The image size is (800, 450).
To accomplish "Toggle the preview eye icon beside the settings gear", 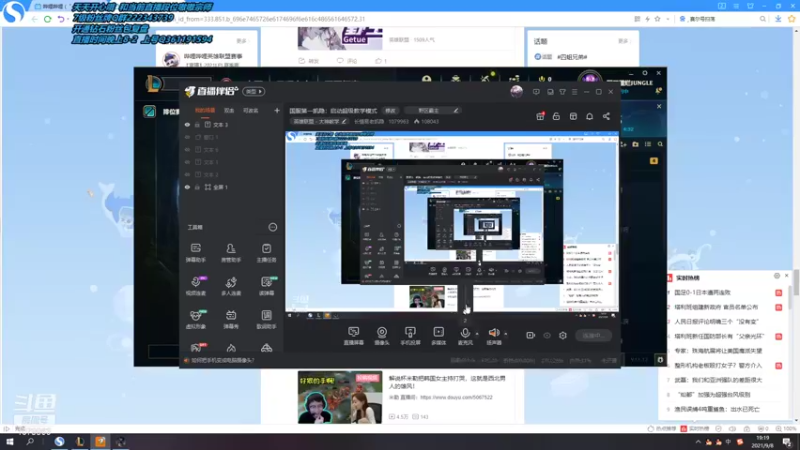I will point(547,335).
